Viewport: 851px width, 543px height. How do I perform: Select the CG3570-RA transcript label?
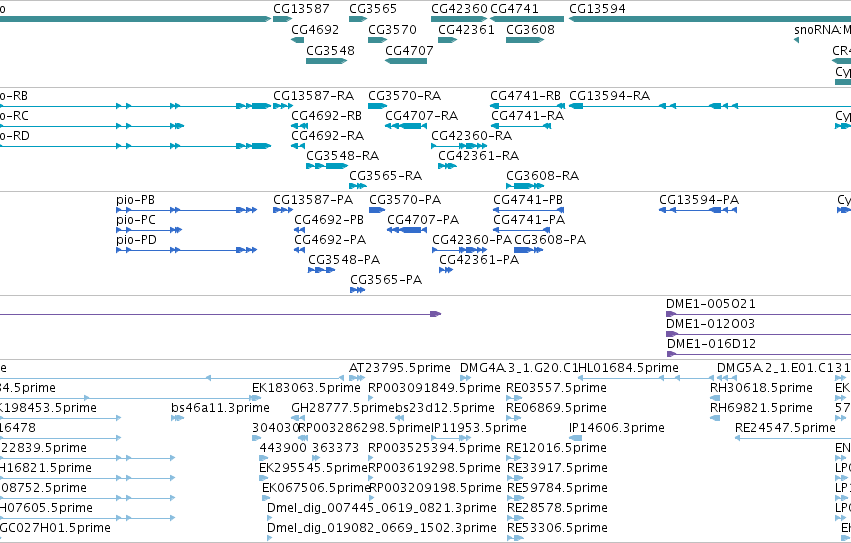click(404, 96)
